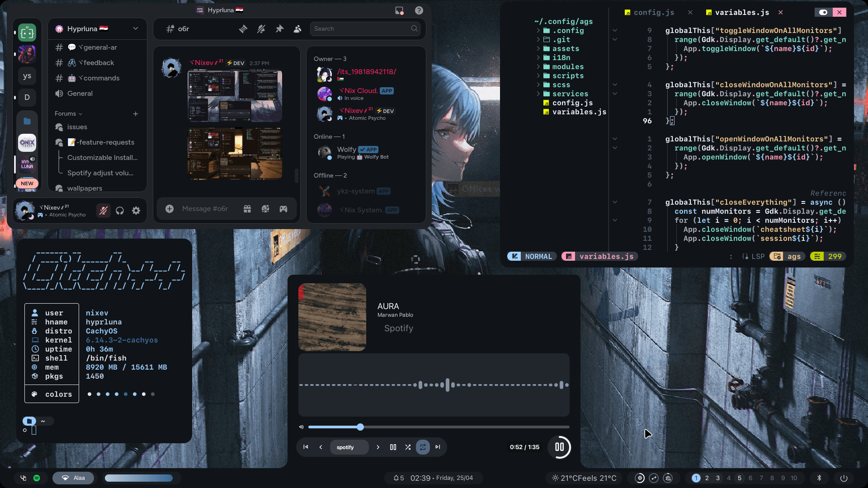Toggle headphones deafen in user panel
Image resolution: width=868 pixels, height=488 pixels.
click(x=120, y=211)
